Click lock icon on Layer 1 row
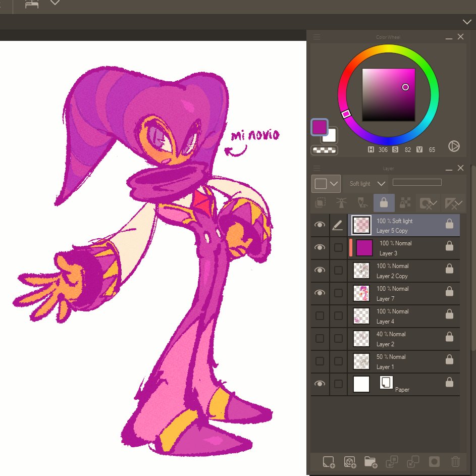The image size is (476, 476). pyautogui.click(x=449, y=359)
